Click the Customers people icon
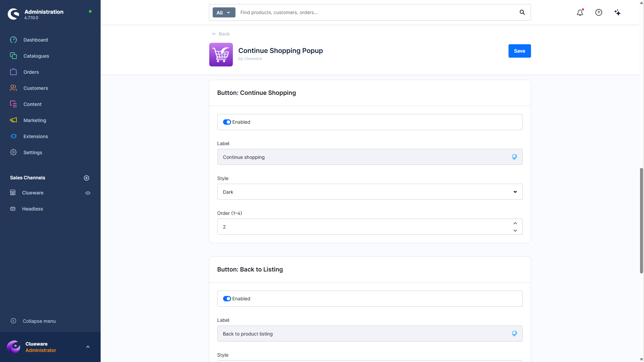This screenshot has width=644, height=362. pos(13,88)
